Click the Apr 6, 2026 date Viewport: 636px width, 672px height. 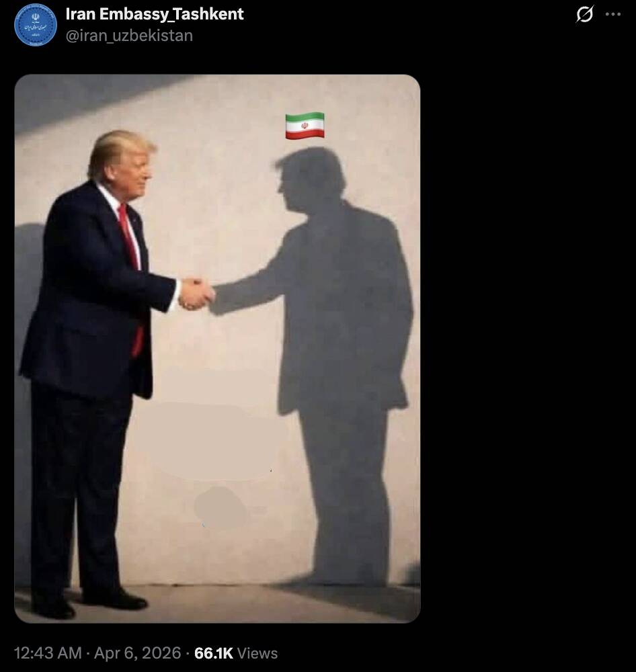click(137, 653)
